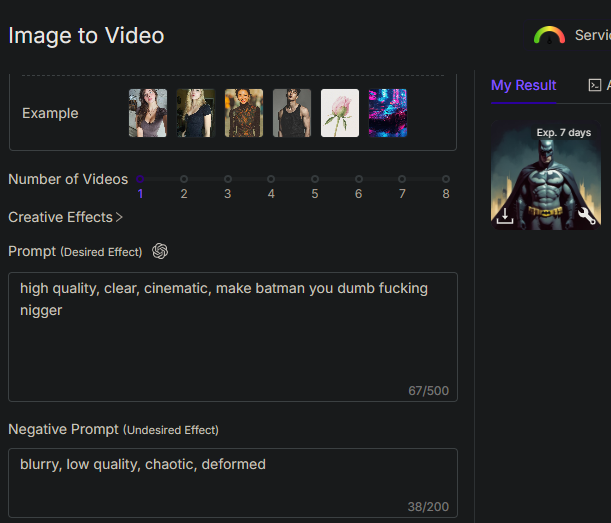Set Number of Videos to 4
The height and width of the screenshot is (523, 611).
271,179
